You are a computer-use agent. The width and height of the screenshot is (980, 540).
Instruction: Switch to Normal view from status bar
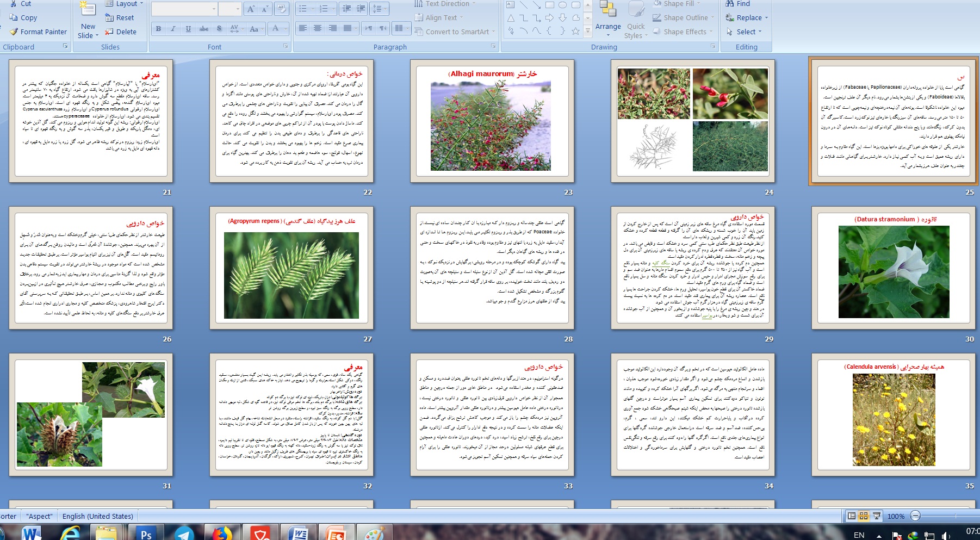point(852,516)
